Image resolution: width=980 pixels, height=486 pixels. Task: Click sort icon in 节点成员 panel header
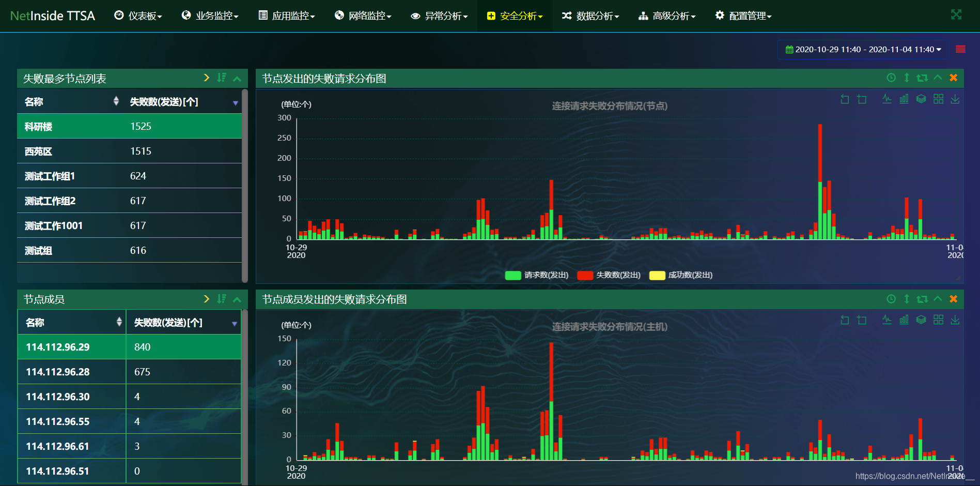click(222, 299)
